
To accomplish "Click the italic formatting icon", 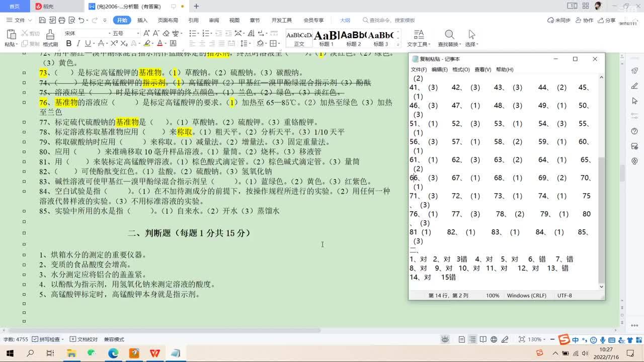I will 78,44.
